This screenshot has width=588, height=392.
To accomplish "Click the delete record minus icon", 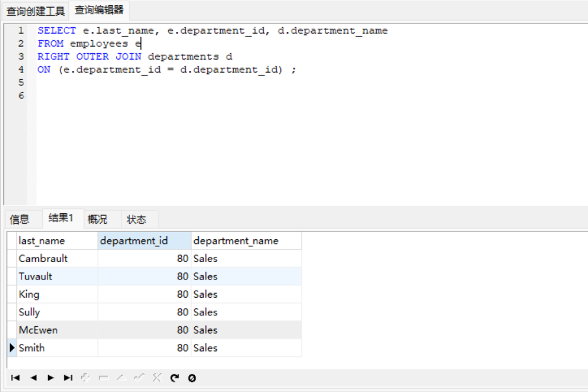I will [103, 378].
